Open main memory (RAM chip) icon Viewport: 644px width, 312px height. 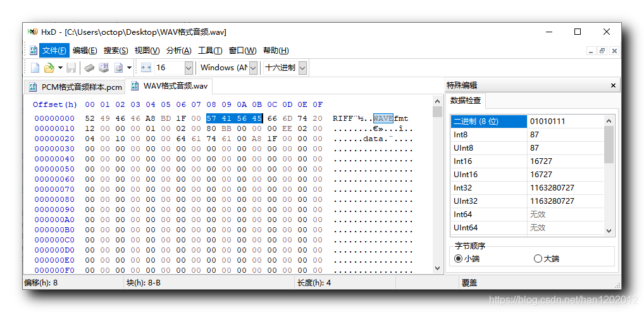point(89,68)
